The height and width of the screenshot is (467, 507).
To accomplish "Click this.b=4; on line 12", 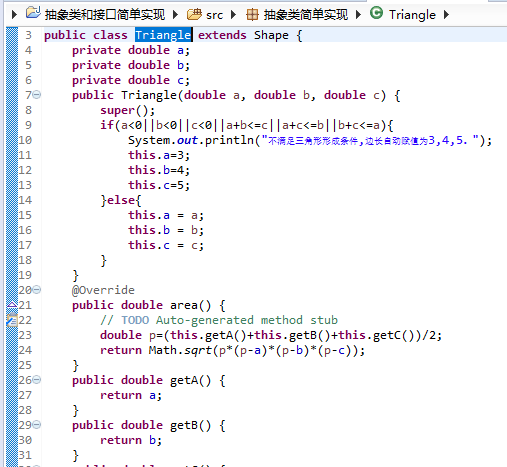I will tap(159, 170).
